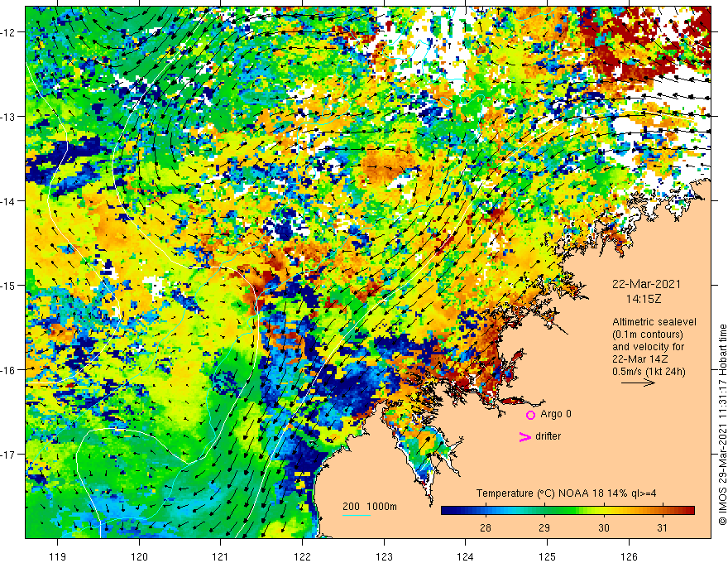Click the temperature color bar
728x563 pixels.
(568, 511)
